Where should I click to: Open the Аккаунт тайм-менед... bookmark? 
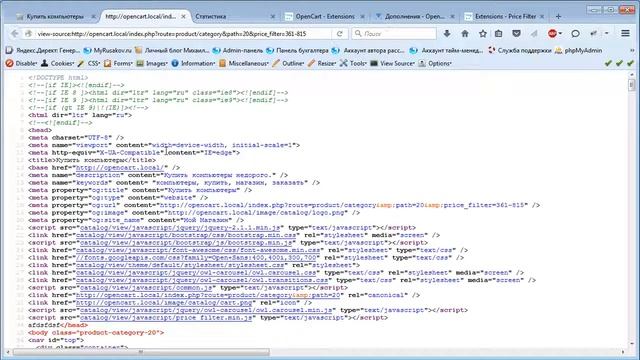click(x=446, y=51)
